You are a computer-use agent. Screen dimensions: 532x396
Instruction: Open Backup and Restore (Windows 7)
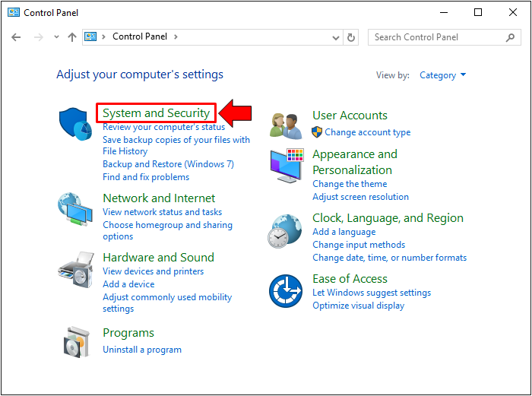[168, 164]
